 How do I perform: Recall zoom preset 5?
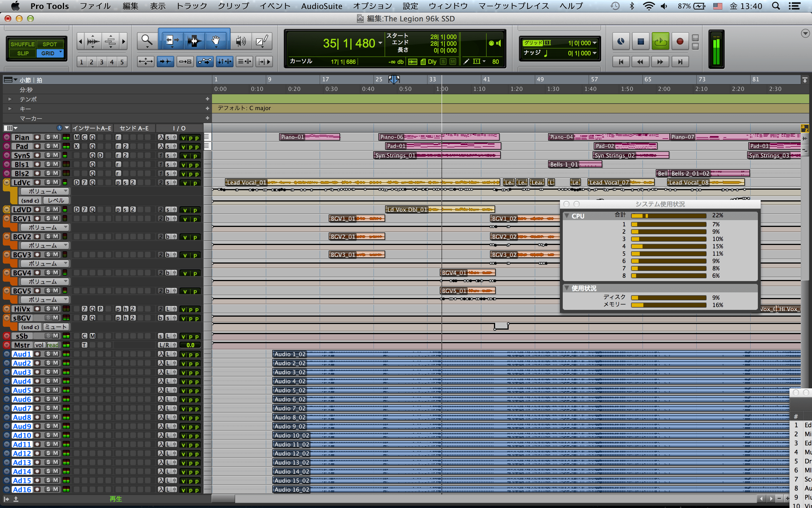(122, 62)
